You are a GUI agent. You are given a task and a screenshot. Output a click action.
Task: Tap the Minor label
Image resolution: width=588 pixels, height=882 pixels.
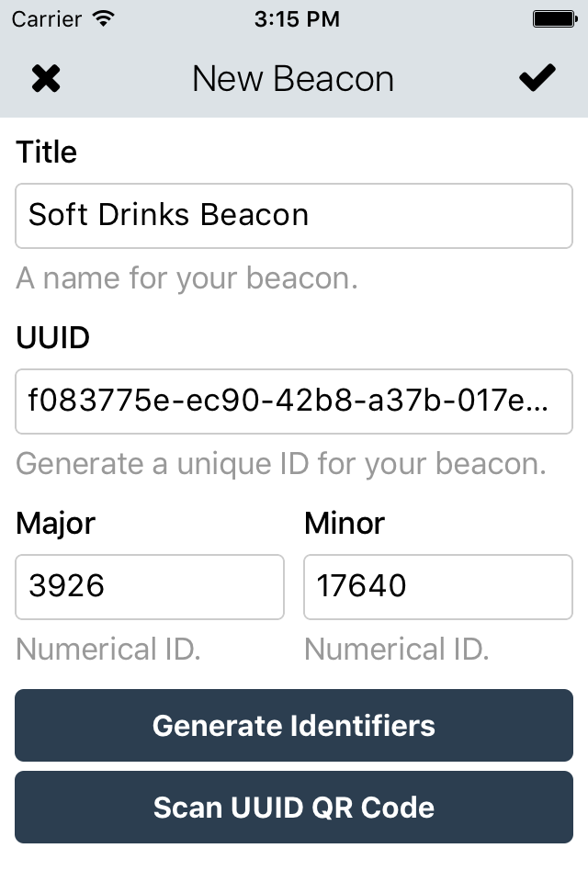[x=345, y=523]
